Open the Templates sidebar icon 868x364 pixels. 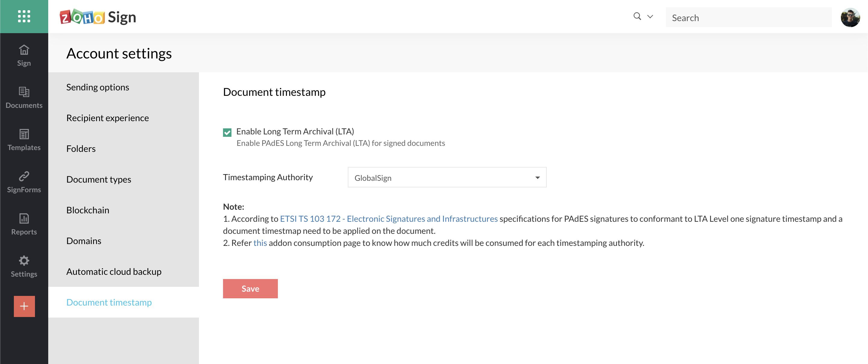point(24,134)
